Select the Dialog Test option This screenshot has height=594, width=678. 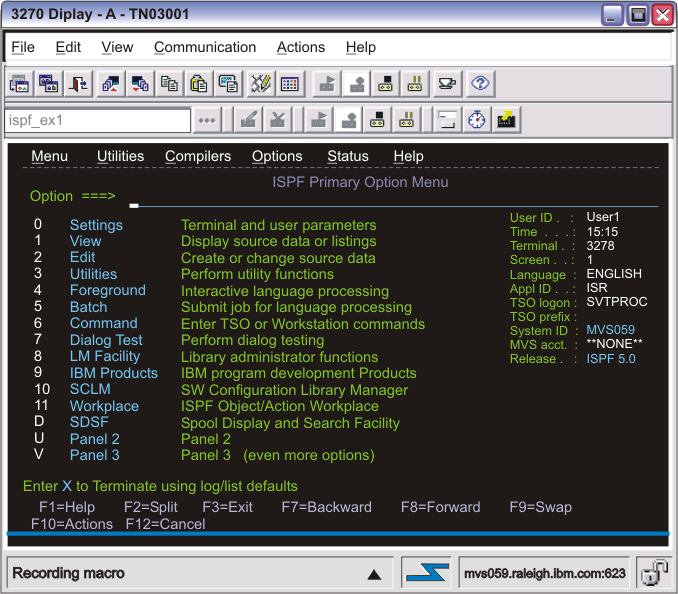click(x=106, y=340)
